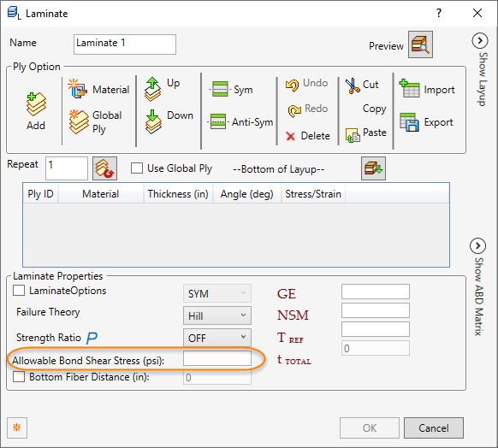The width and height of the screenshot is (498, 448).
Task: Enable the LaminateOptions checkbox
Action: 19,290
